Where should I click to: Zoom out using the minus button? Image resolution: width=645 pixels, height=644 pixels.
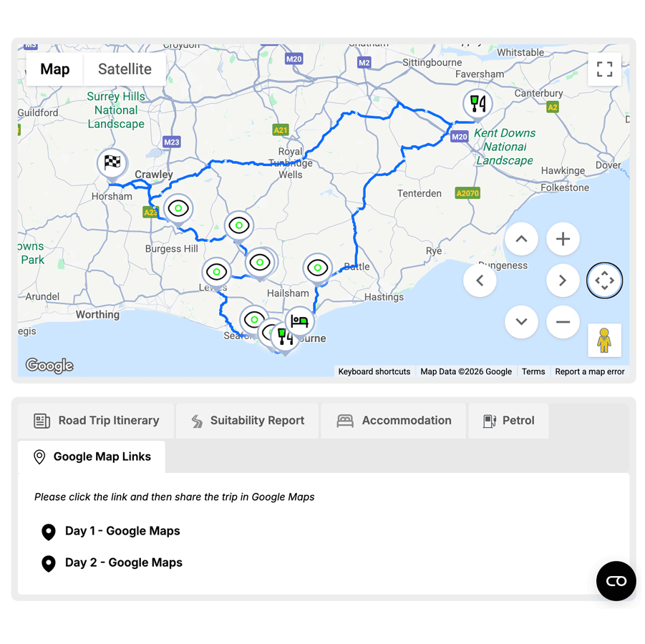[x=563, y=322]
